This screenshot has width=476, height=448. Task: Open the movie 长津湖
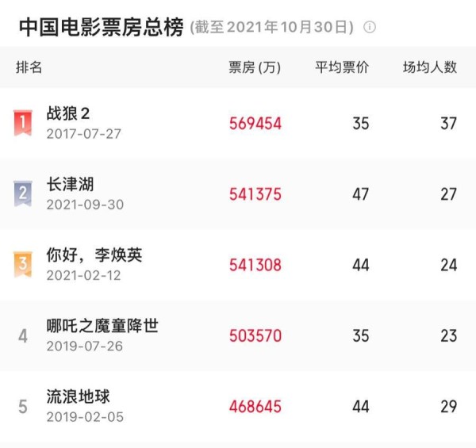70,184
